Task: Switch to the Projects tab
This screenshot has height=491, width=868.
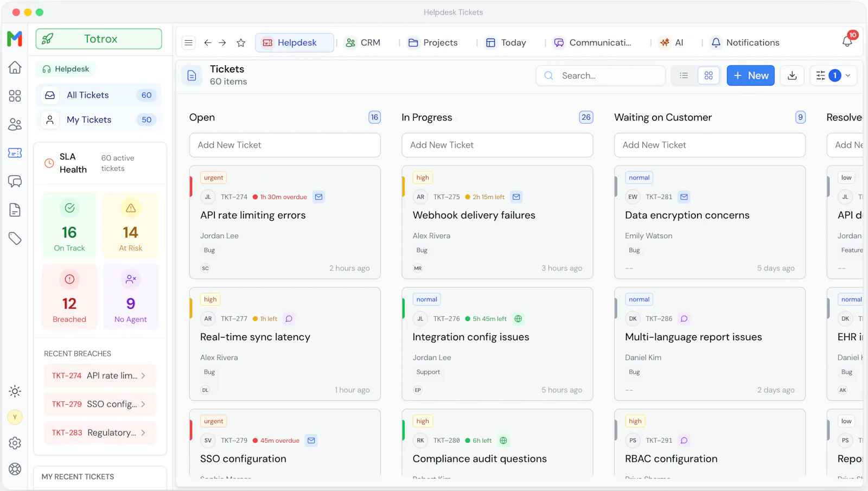Action: pos(433,43)
